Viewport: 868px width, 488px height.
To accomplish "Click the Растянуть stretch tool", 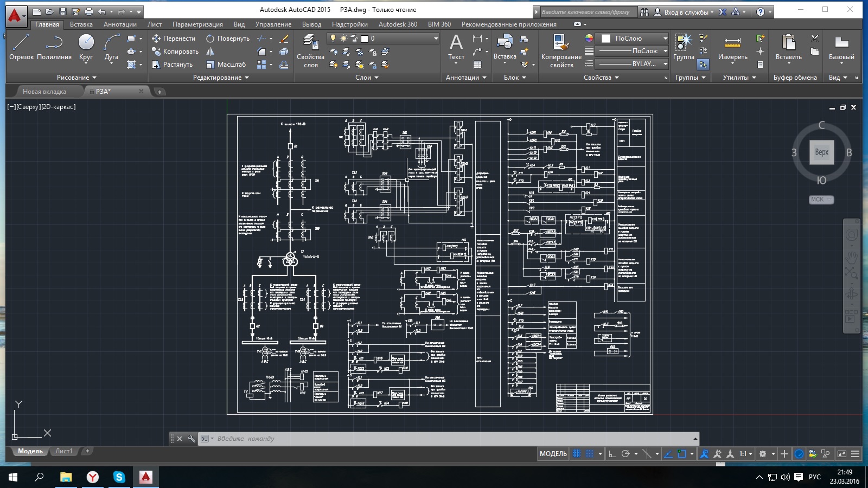I will point(172,65).
